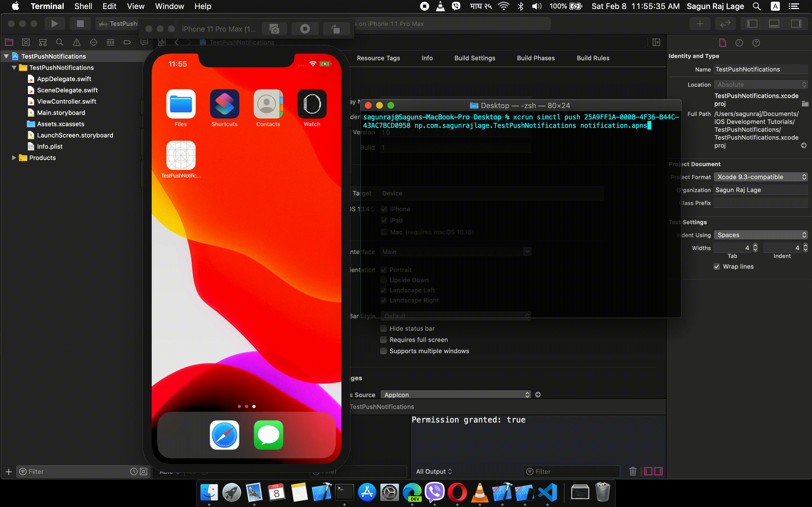Image resolution: width=812 pixels, height=507 pixels.
Task: Check Requires full screen option
Action: pos(383,340)
